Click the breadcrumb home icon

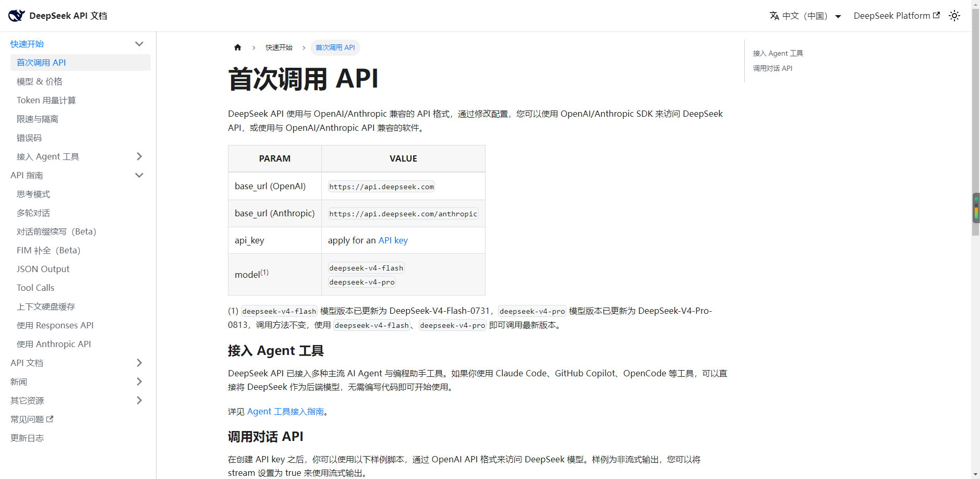pyautogui.click(x=238, y=47)
